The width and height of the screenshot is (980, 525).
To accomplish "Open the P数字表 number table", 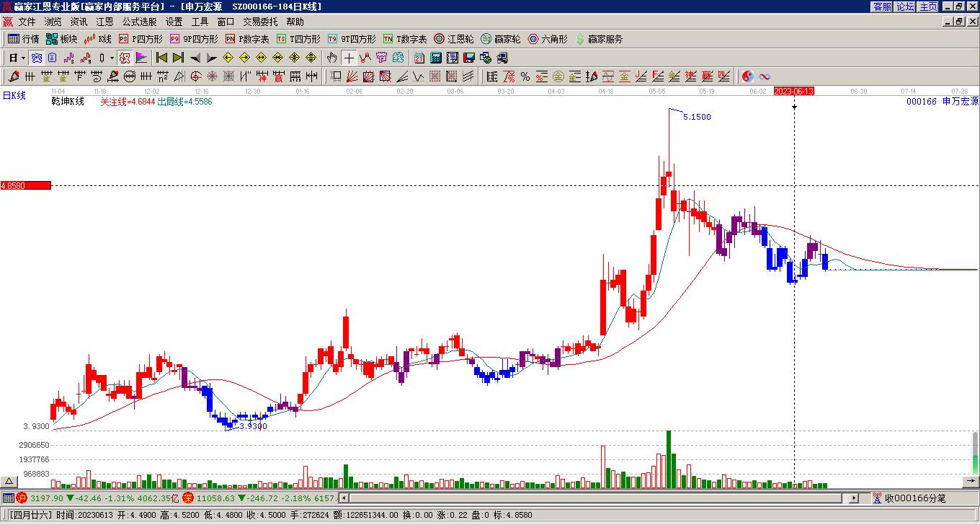I will point(247,39).
